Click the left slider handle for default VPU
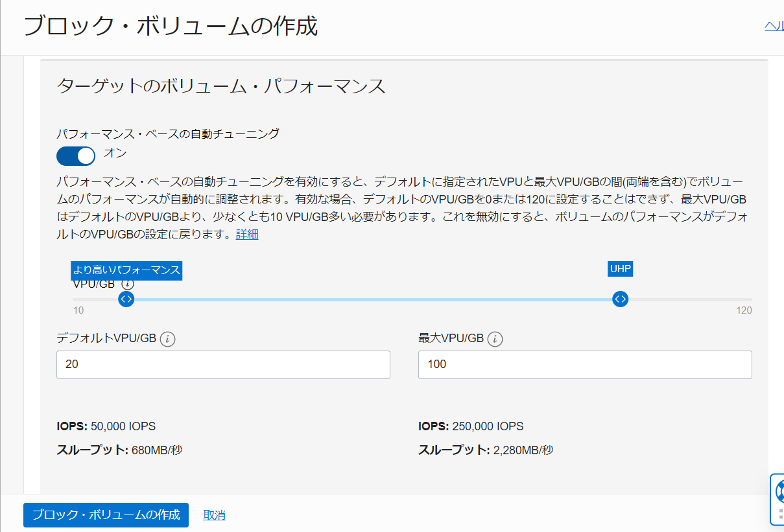The height and width of the screenshot is (532, 784). (x=126, y=299)
